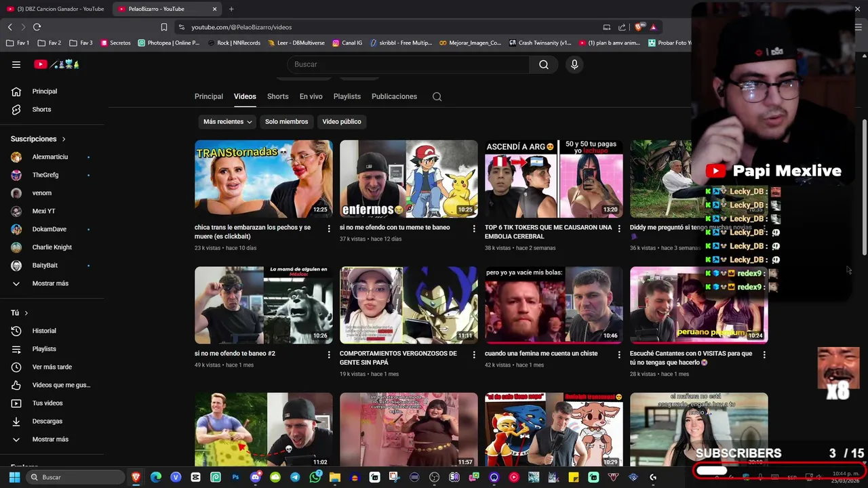Start voice search with the microphone
The image size is (868, 488).
(x=574, y=64)
